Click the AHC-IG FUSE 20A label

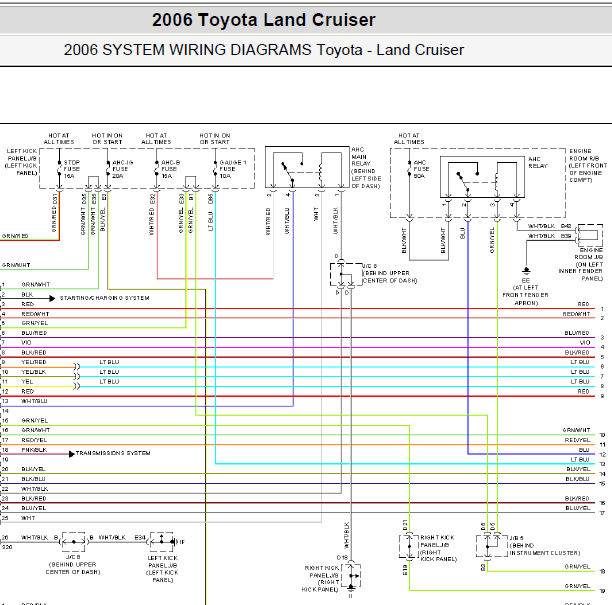[x=123, y=169]
